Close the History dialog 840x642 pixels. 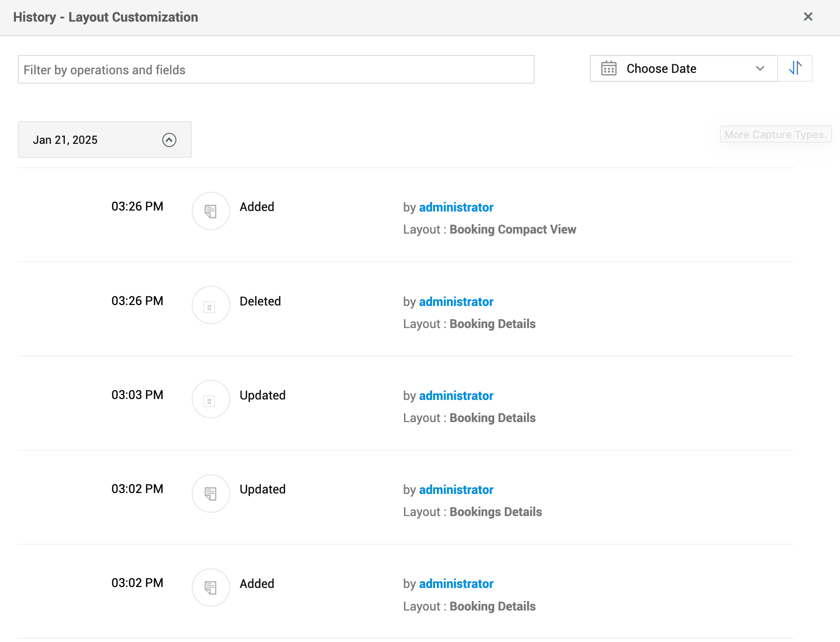808,17
